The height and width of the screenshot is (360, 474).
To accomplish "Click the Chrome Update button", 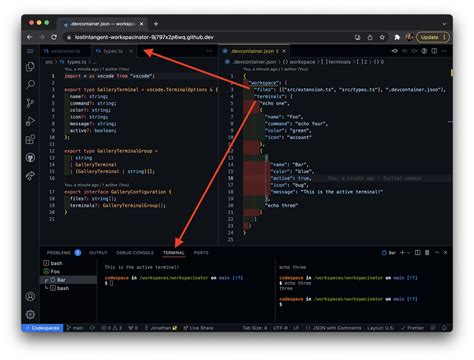I will point(432,37).
